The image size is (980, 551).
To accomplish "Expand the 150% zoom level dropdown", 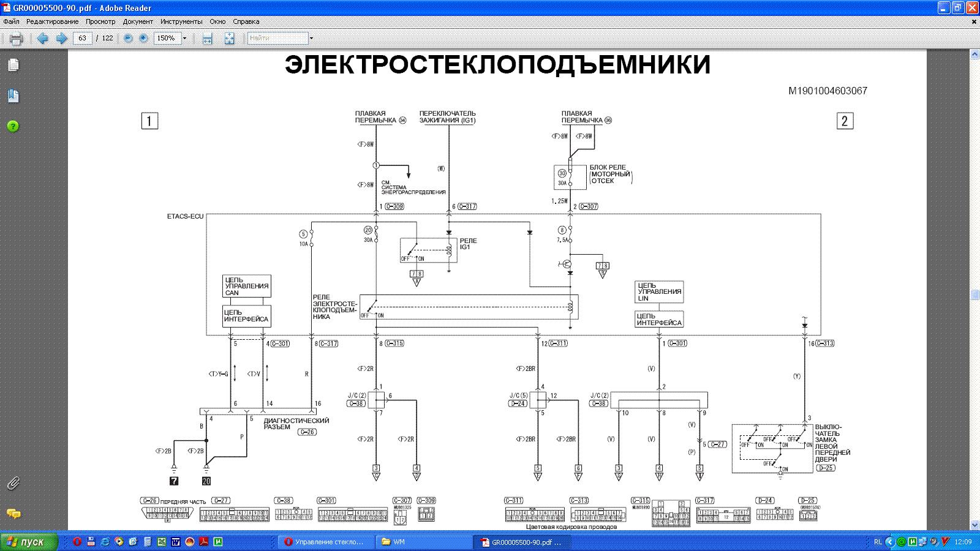I will pos(184,38).
